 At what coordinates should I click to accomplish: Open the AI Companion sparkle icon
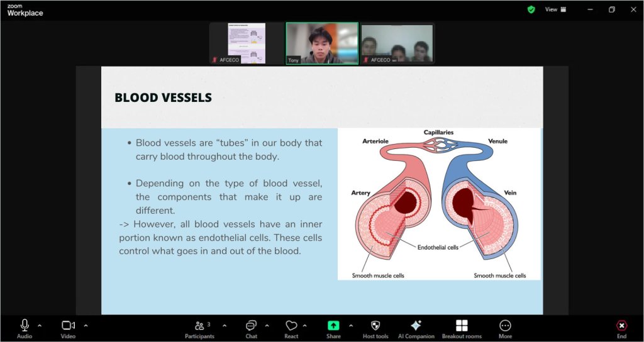click(x=416, y=329)
